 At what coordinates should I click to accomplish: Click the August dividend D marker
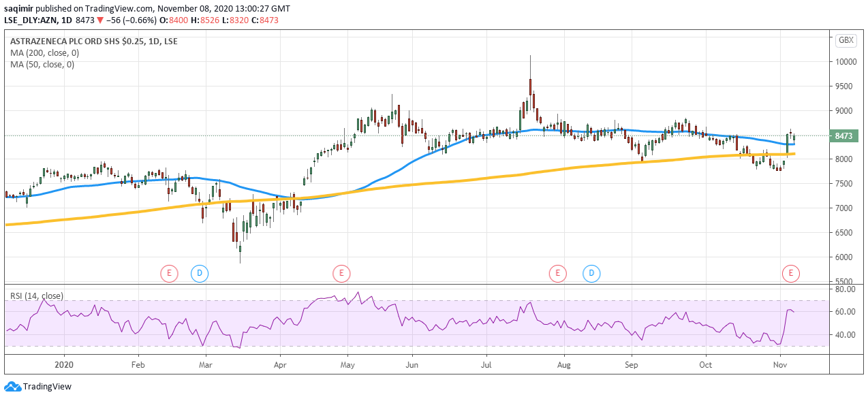[x=591, y=274]
